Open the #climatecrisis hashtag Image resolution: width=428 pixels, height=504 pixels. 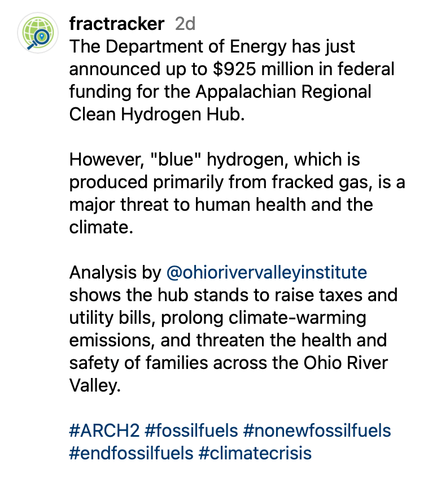point(255,453)
